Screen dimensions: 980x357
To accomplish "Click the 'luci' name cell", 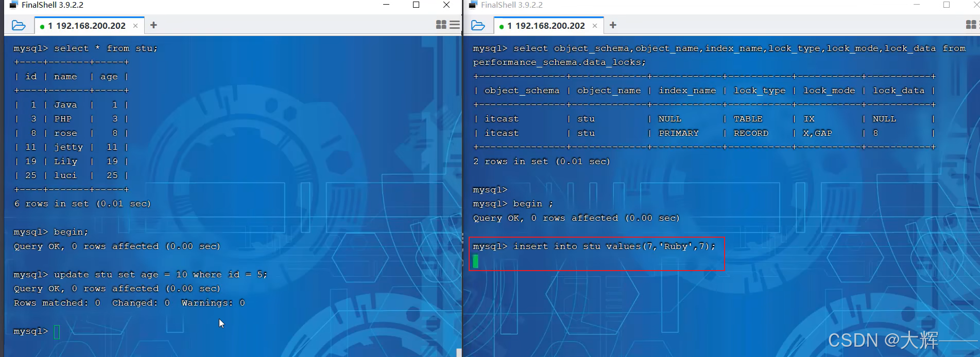I will pos(65,175).
